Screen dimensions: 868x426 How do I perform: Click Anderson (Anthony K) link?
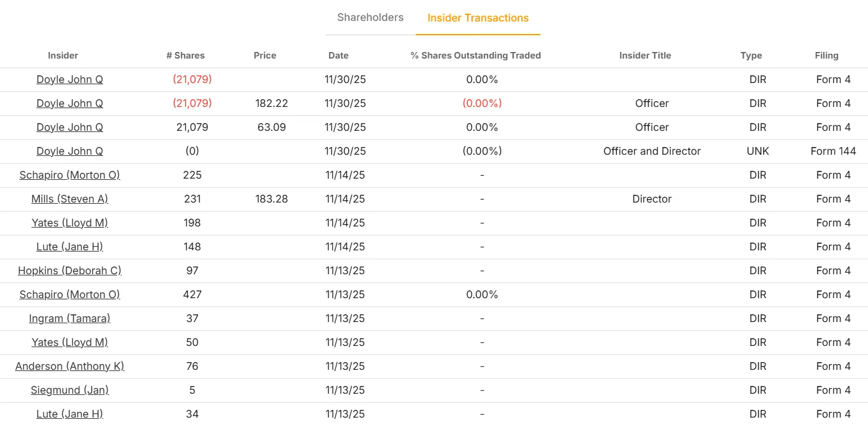[69, 366]
